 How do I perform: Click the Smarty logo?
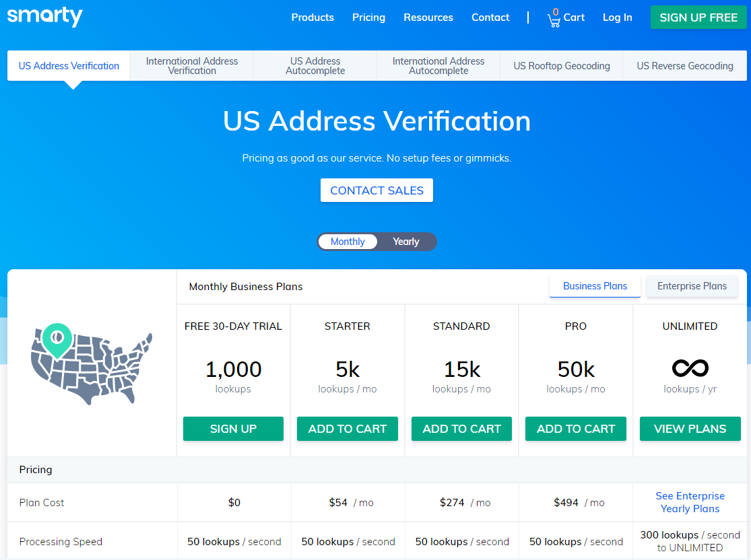point(45,16)
